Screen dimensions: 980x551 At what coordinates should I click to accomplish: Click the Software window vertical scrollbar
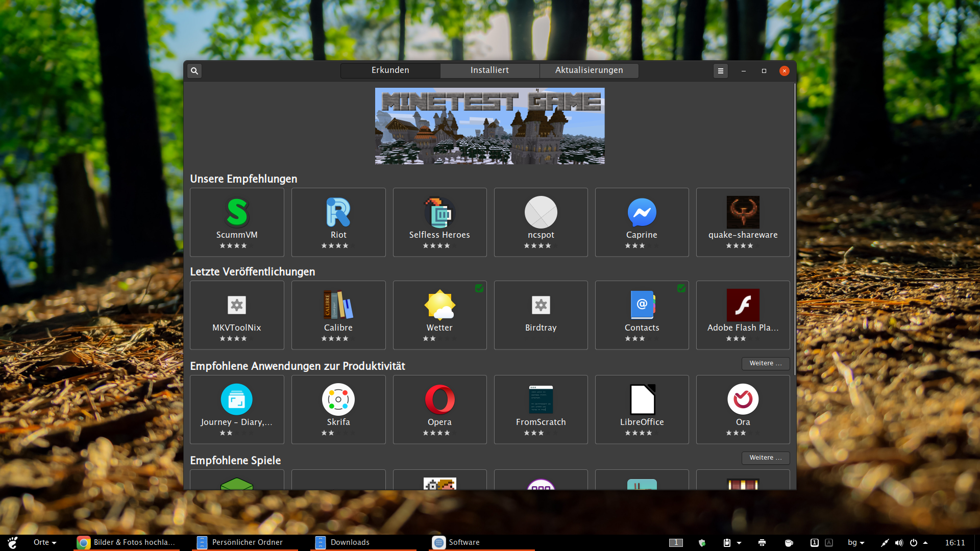pyautogui.click(x=795, y=230)
